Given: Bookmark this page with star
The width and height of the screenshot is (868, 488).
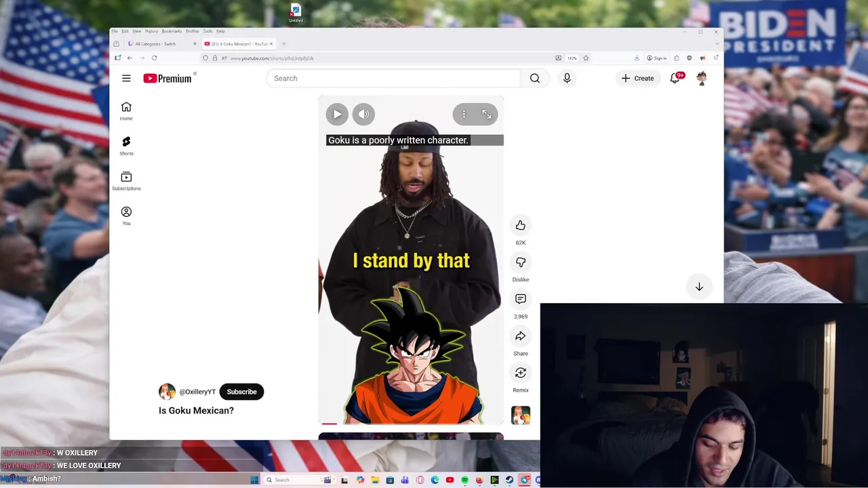Looking at the screenshot, I should click(586, 58).
